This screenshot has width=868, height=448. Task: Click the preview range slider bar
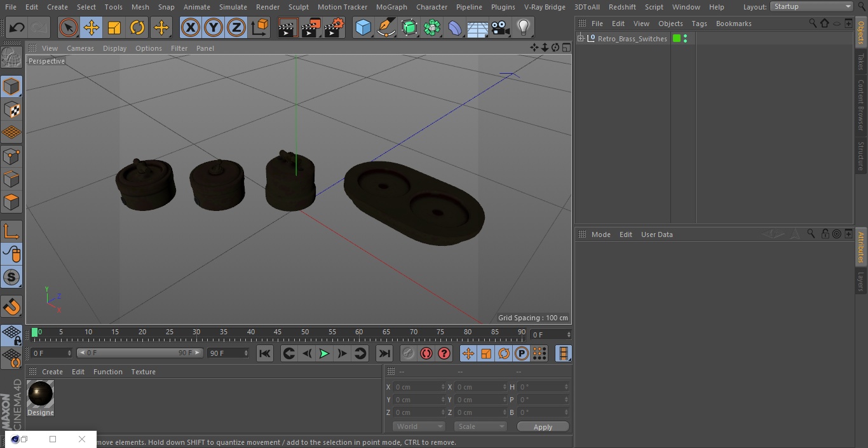point(140,353)
